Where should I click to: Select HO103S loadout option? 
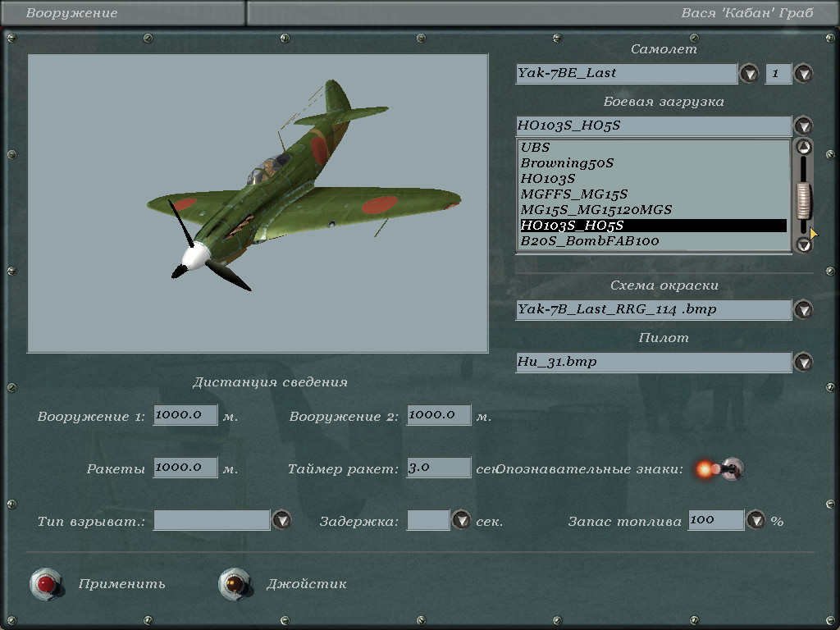(x=654, y=178)
